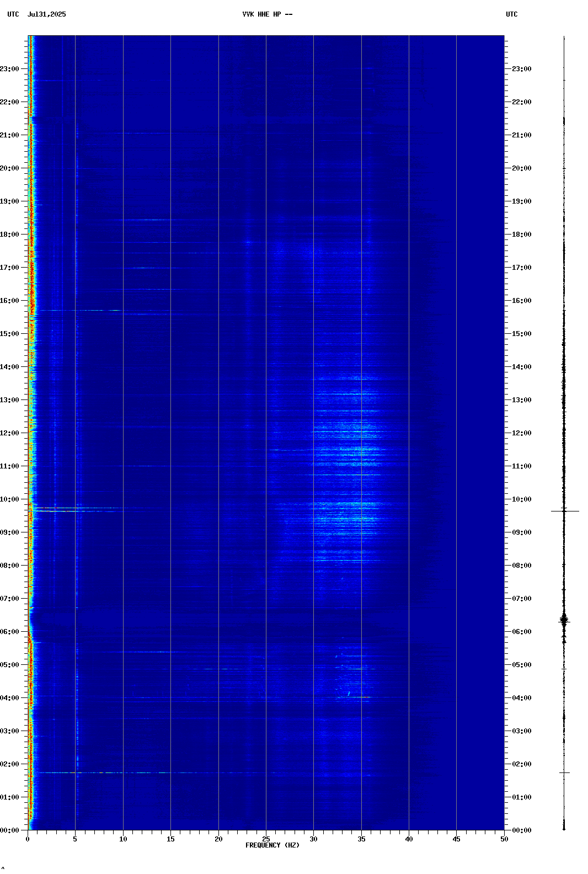Click 22:00 on the left time axis
This screenshot has height=874, width=588.
(x=9, y=102)
